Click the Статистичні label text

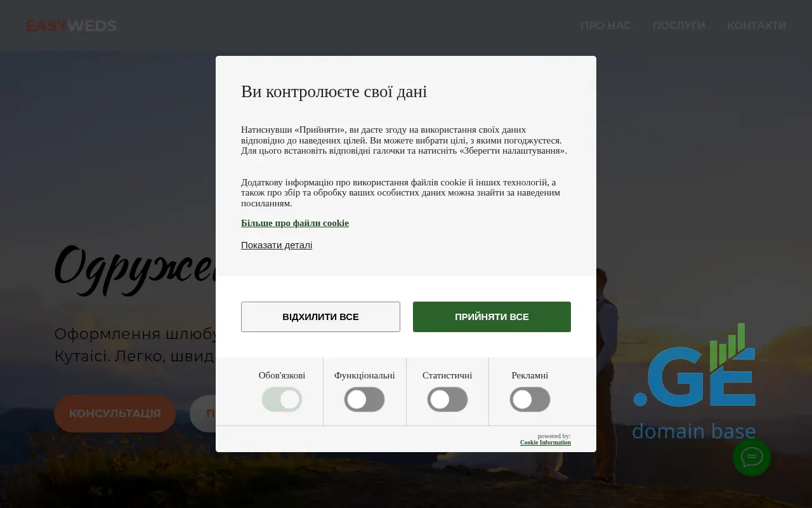coord(447,375)
